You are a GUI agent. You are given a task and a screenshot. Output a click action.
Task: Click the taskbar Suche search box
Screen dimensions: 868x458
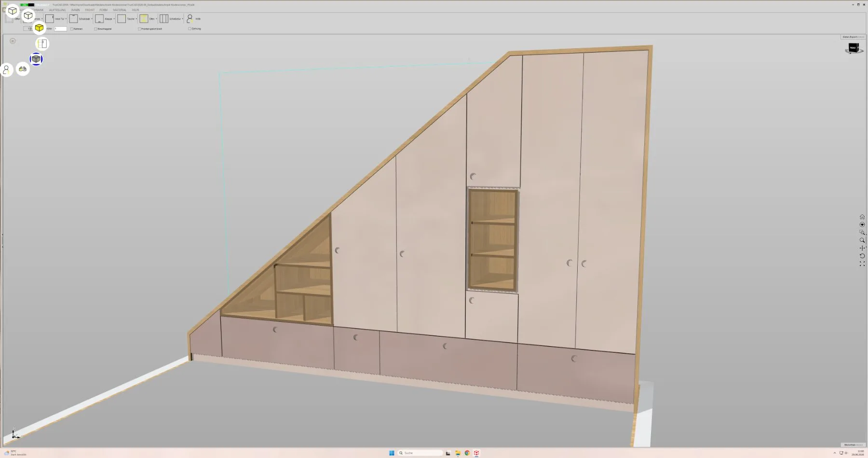pyautogui.click(x=420, y=453)
